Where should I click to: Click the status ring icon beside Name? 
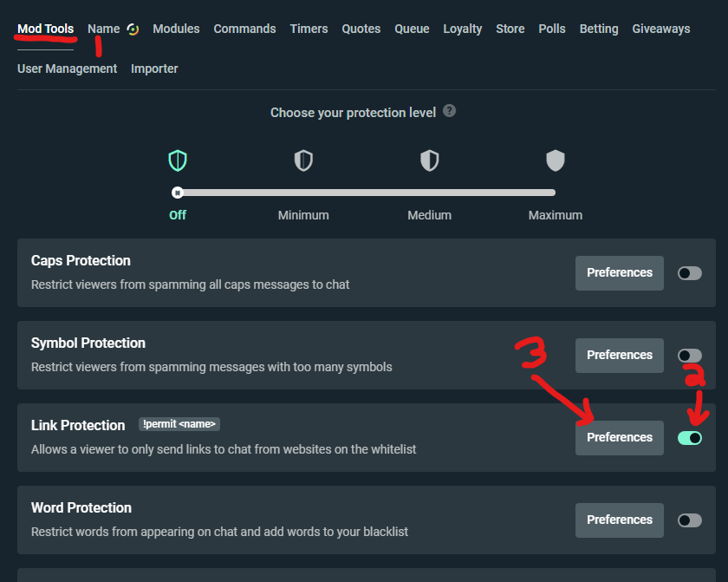133,29
